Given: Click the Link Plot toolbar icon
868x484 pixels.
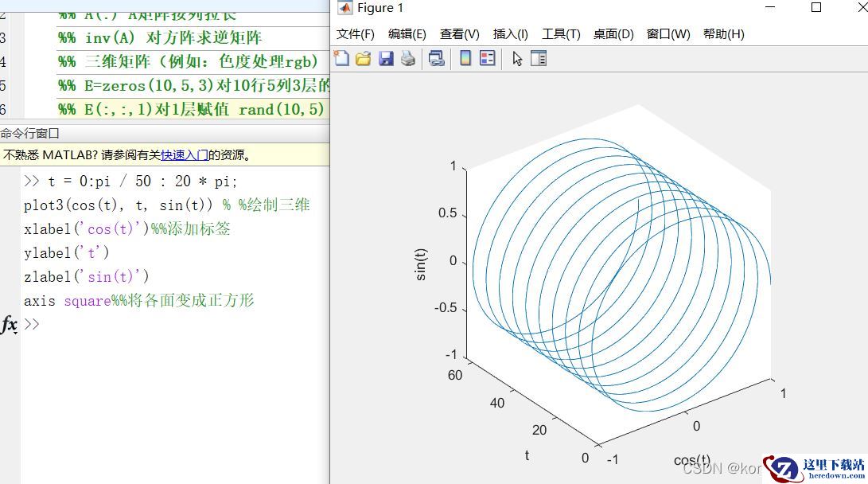Looking at the screenshot, I should (x=436, y=59).
